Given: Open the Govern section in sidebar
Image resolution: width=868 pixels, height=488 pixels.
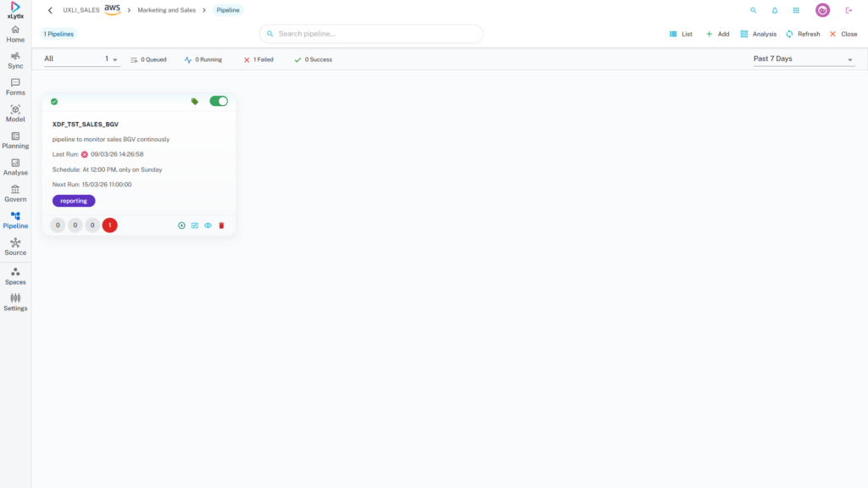Looking at the screenshot, I should 15,193.
